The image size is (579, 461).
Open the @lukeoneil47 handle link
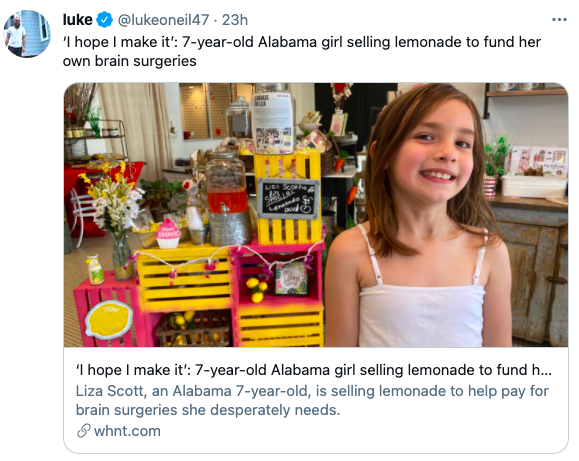163,20
